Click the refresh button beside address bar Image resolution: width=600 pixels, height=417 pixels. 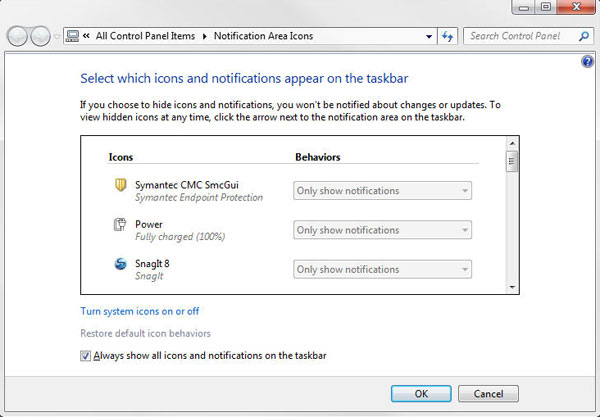click(x=448, y=36)
